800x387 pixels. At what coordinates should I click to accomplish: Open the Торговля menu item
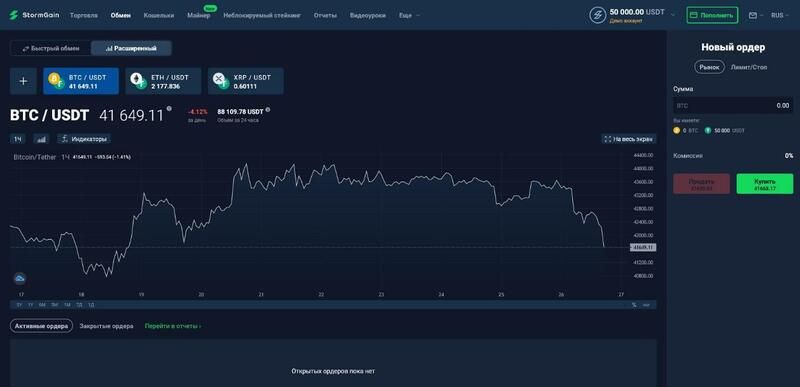[x=84, y=15]
